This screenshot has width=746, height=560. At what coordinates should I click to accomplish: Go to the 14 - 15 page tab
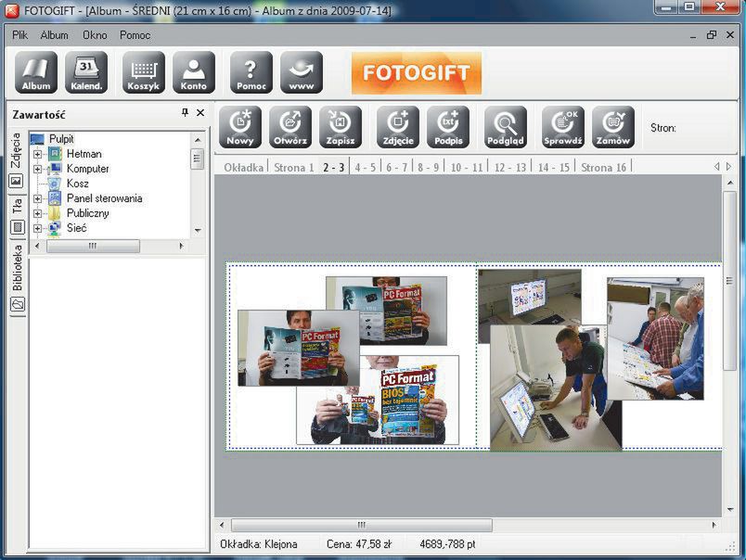(553, 167)
